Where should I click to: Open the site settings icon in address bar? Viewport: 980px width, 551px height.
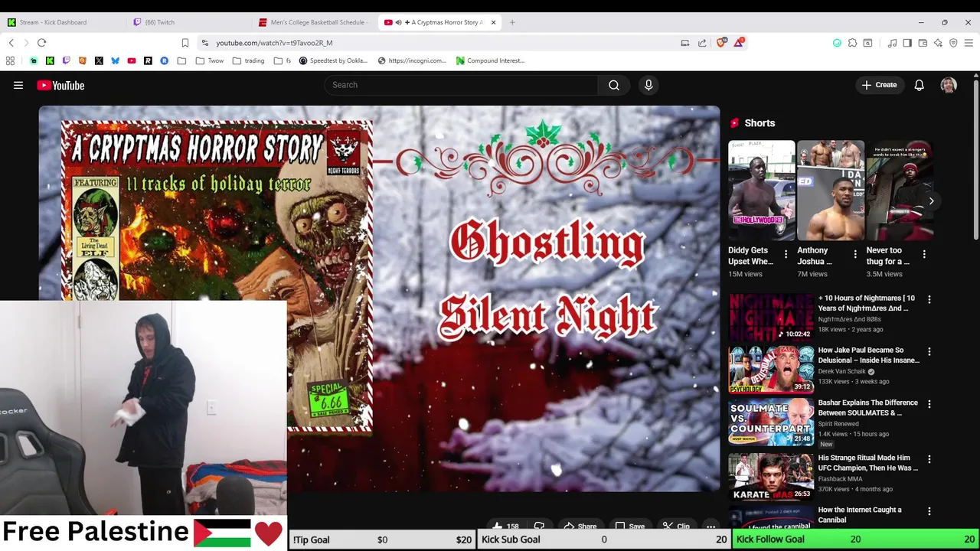[x=204, y=43]
